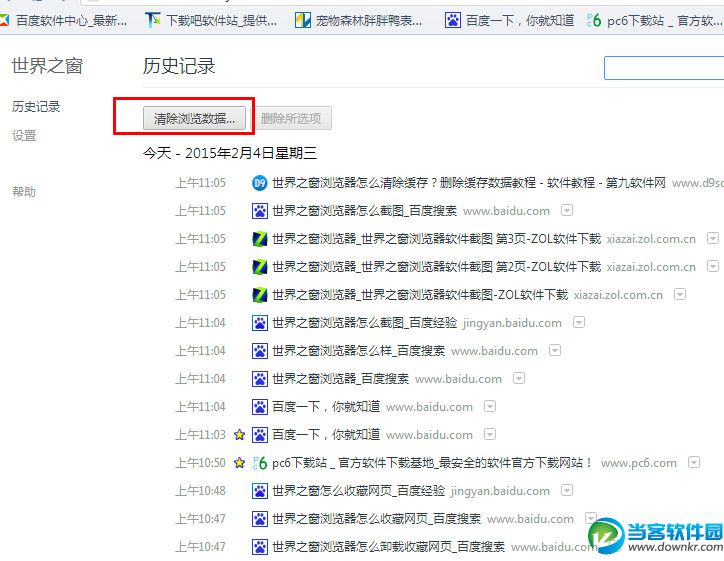This screenshot has width=724, height=561.
Task: Expand the menu for 怎么样_百度搜索 entry
Action: 555,350
